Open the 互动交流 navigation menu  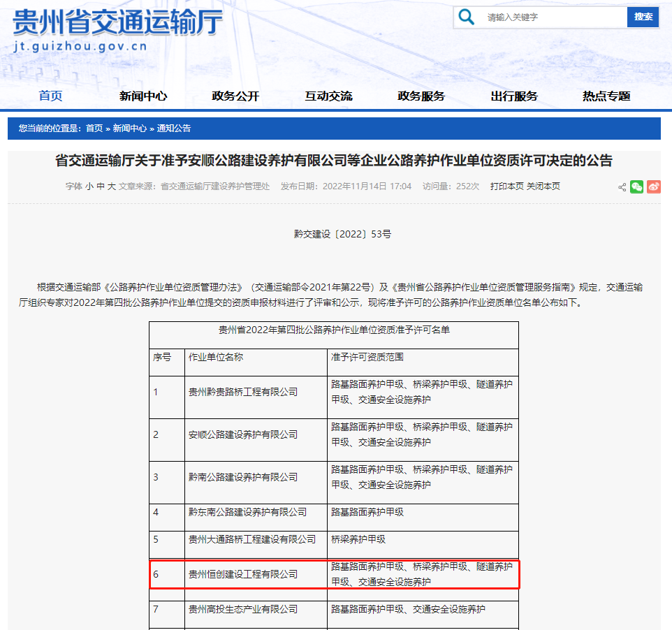tap(329, 96)
